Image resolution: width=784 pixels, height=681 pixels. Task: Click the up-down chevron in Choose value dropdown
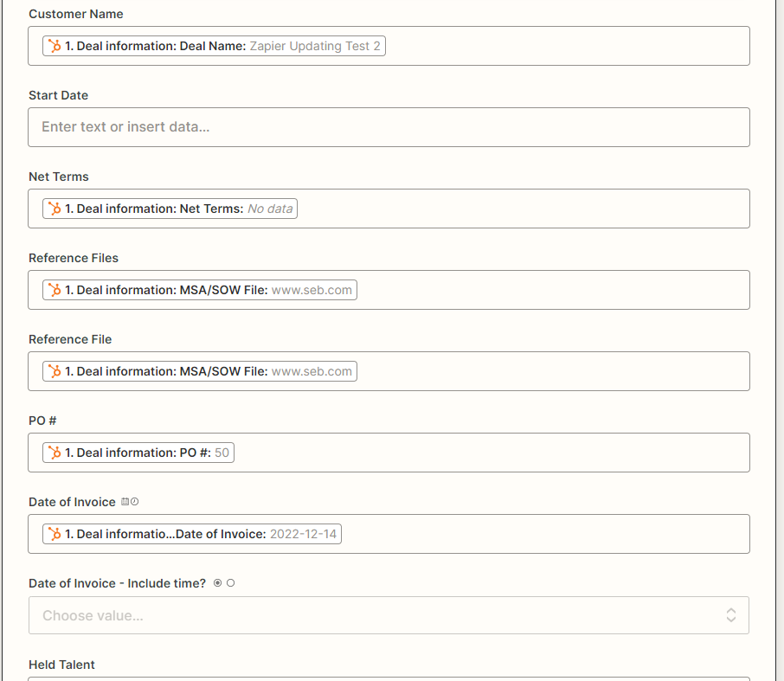[731, 615]
